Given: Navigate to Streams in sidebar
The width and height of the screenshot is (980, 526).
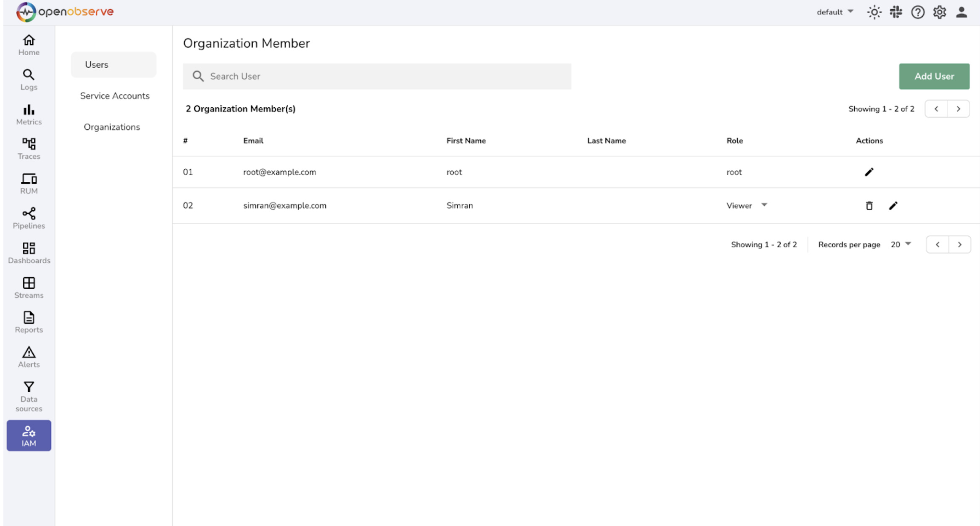Looking at the screenshot, I should (x=29, y=288).
